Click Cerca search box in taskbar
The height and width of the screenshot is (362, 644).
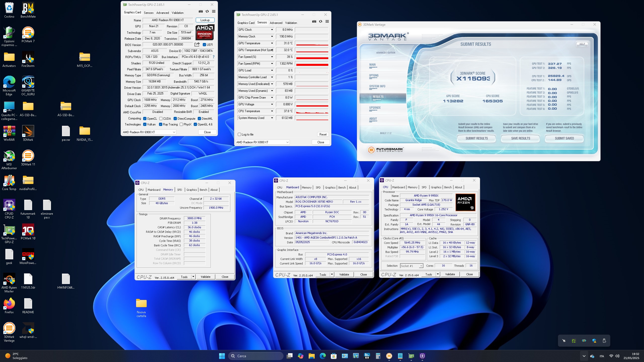256,356
